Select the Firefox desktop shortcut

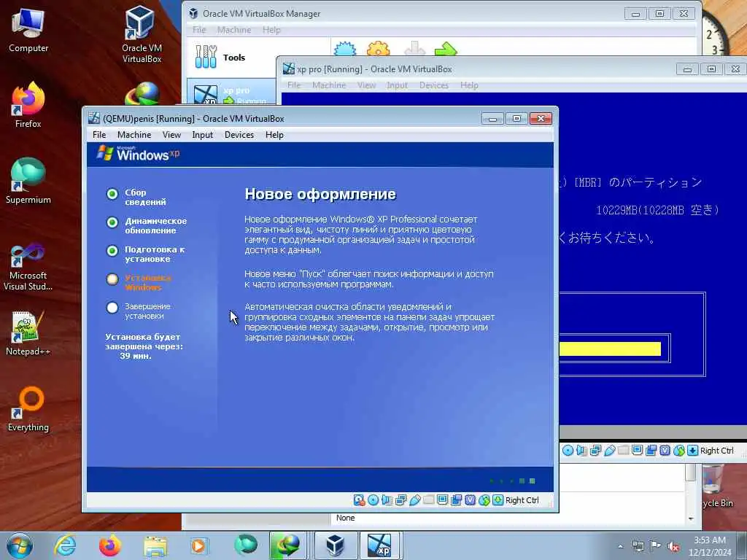point(28,105)
